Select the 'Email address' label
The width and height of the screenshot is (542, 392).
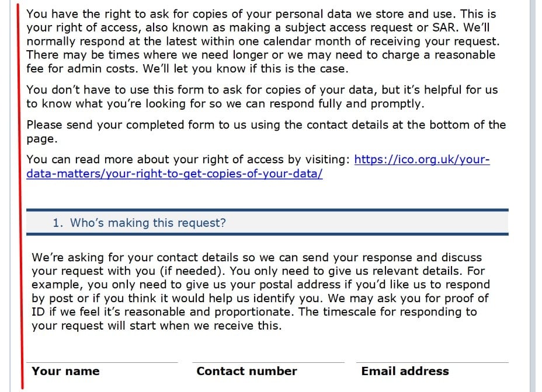[405, 371]
